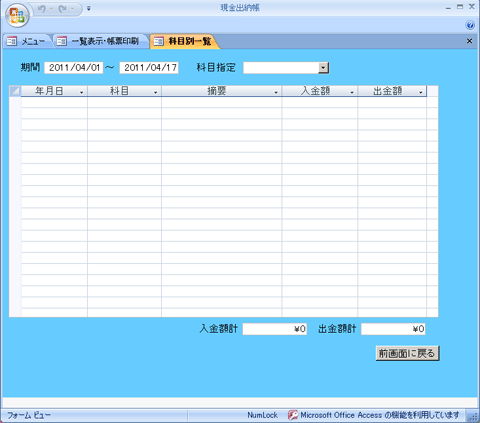
Task: Switch to the 一覧表示・帳票印刷 tab
Action: pyautogui.click(x=101, y=41)
